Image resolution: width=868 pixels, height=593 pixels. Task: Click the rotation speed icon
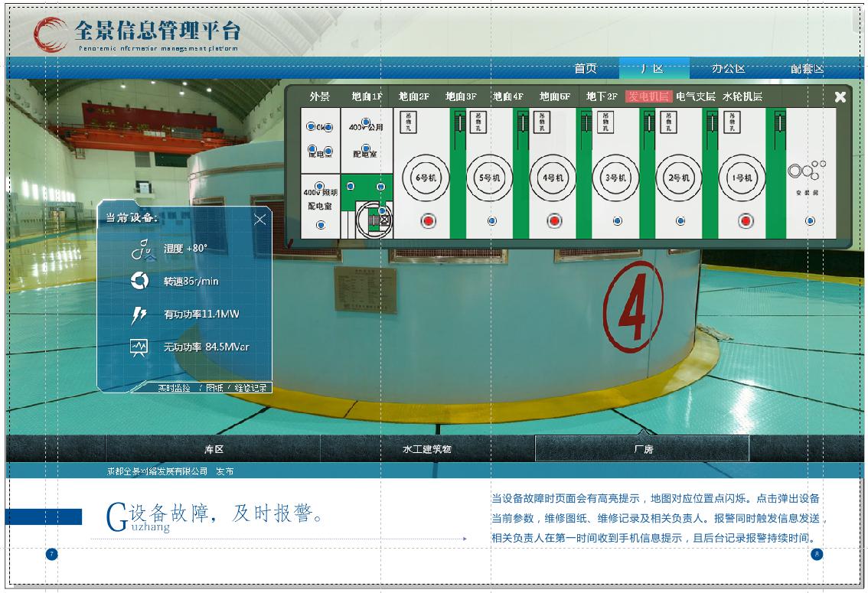point(139,281)
